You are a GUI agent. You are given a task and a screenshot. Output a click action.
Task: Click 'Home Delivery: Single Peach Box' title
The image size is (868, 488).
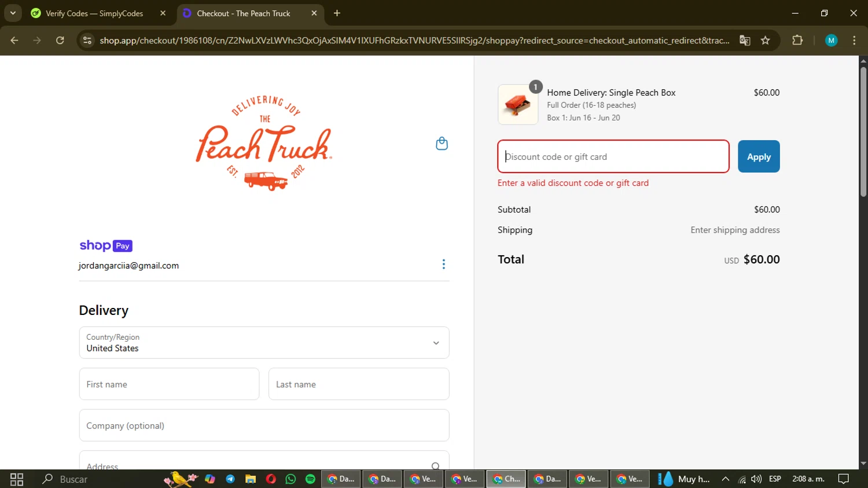(x=611, y=93)
